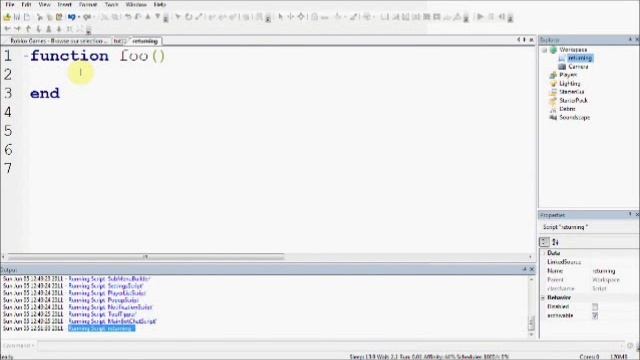The width and height of the screenshot is (640, 360).
Task: Open the undo history dropdown arrow
Action: [78, 17]
